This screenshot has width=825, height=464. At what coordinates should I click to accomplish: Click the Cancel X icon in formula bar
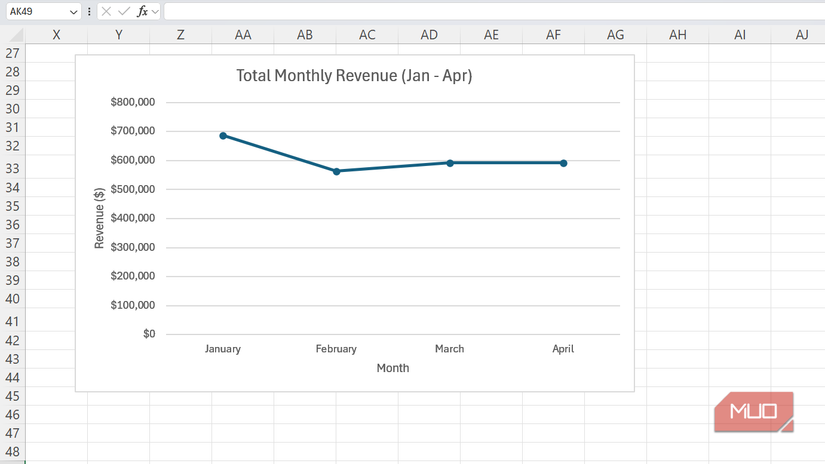coord(106,11)
